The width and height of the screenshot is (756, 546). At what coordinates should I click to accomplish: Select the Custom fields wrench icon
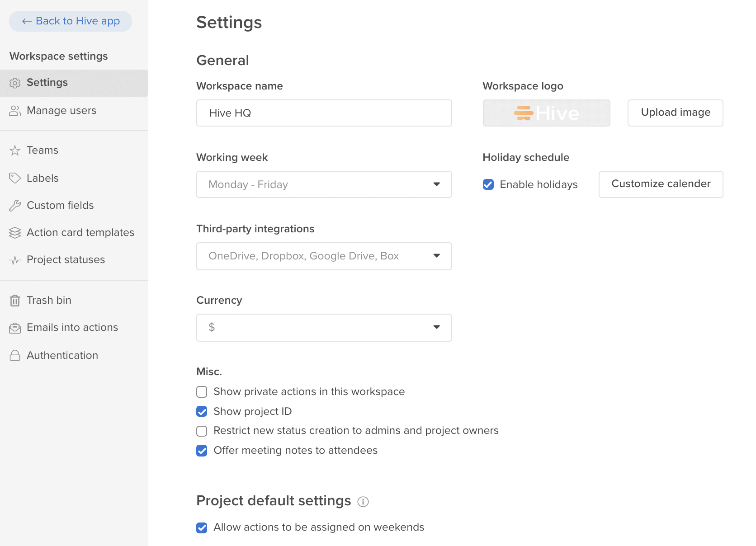[x=15, y=205]
